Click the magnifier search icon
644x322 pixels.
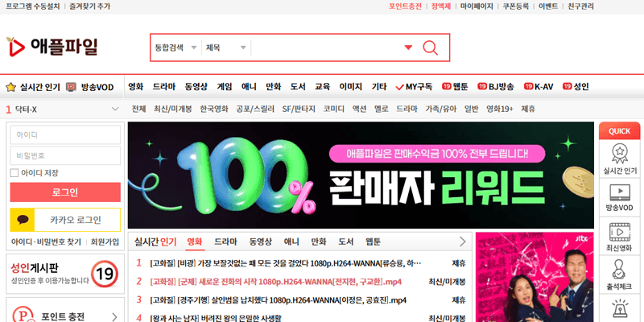(x=430, y=47)
